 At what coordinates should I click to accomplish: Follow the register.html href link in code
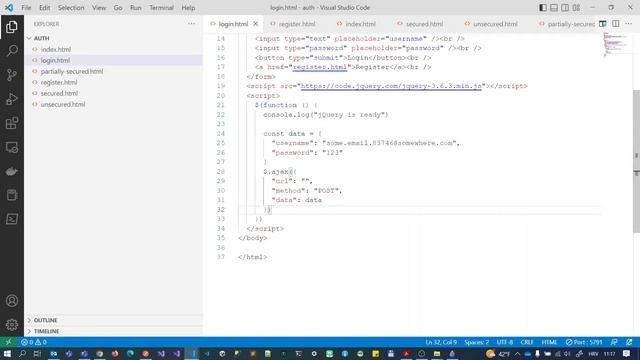coord(320,67)
